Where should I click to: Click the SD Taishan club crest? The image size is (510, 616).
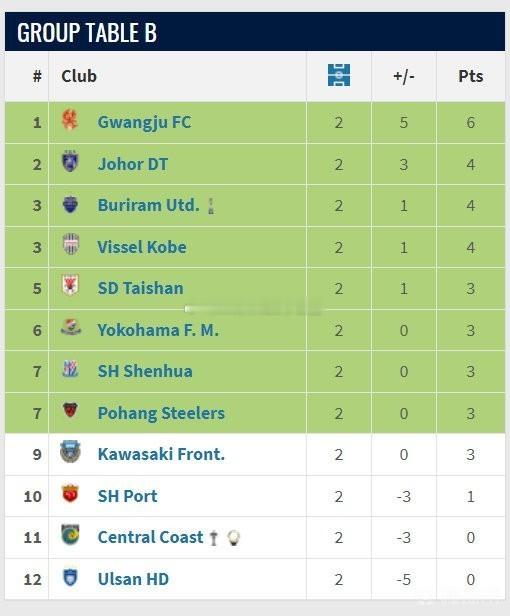point(70,285)
